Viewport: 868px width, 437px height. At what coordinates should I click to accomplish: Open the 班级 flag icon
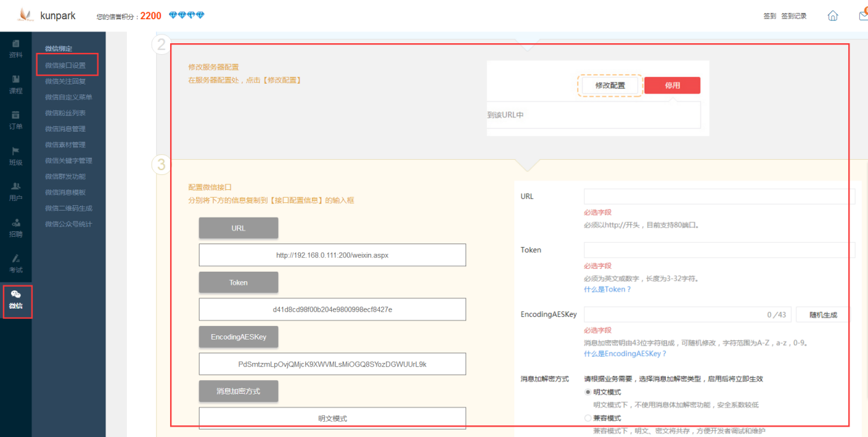pyautogui.click(x=15, y=156)
